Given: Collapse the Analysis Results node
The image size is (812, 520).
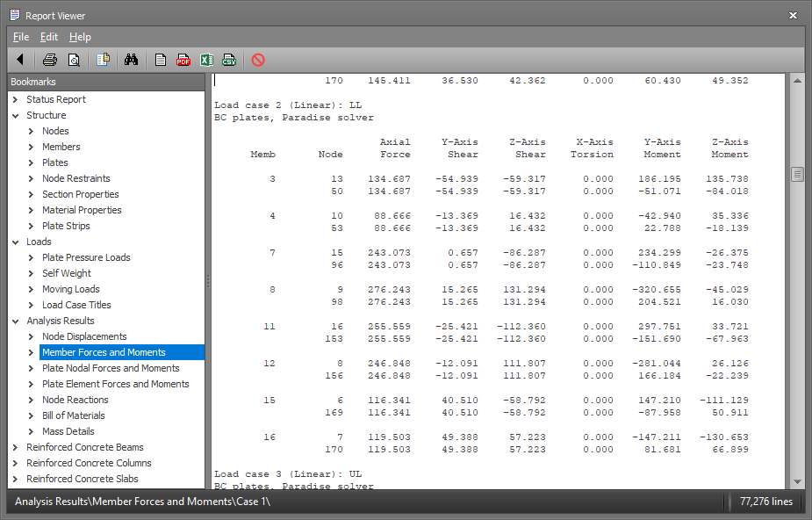Looking at the screenshot, I should (x=16, y=321).
